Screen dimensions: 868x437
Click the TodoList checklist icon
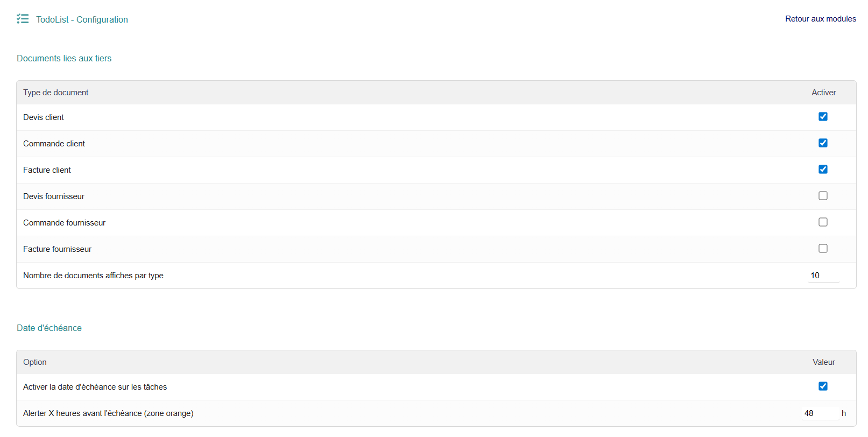click(23, 19)
